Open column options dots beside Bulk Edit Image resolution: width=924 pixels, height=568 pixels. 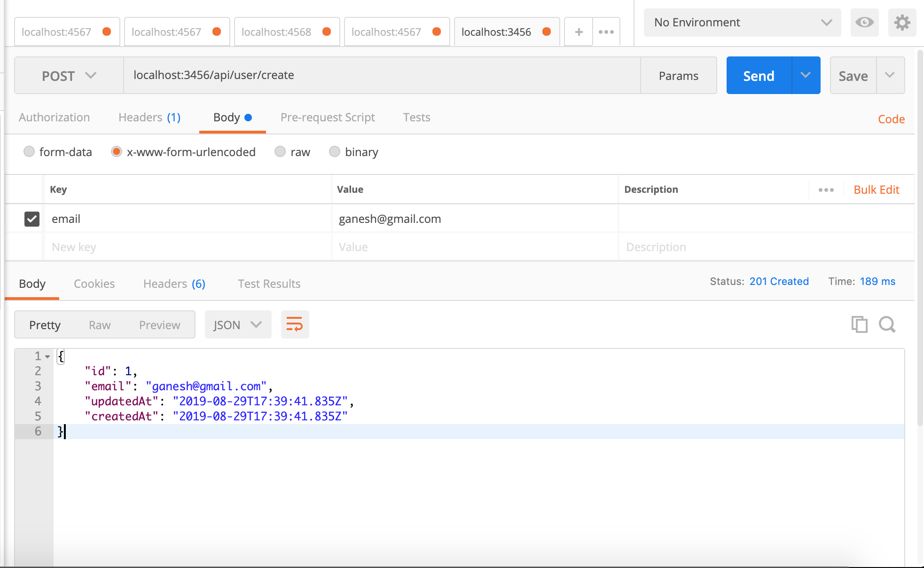[826, 190]
